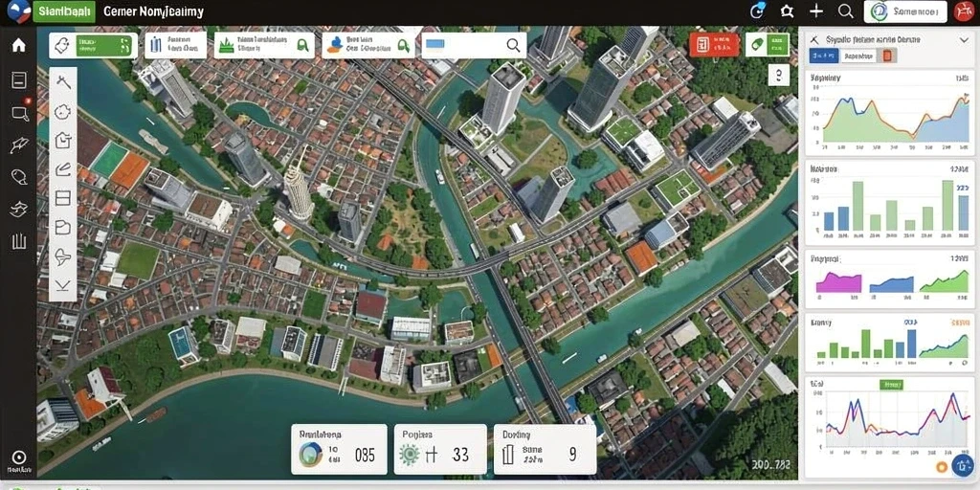Expand more tools with the bottom down arrow
980x490 pixels.
click(x=63, y=286)
